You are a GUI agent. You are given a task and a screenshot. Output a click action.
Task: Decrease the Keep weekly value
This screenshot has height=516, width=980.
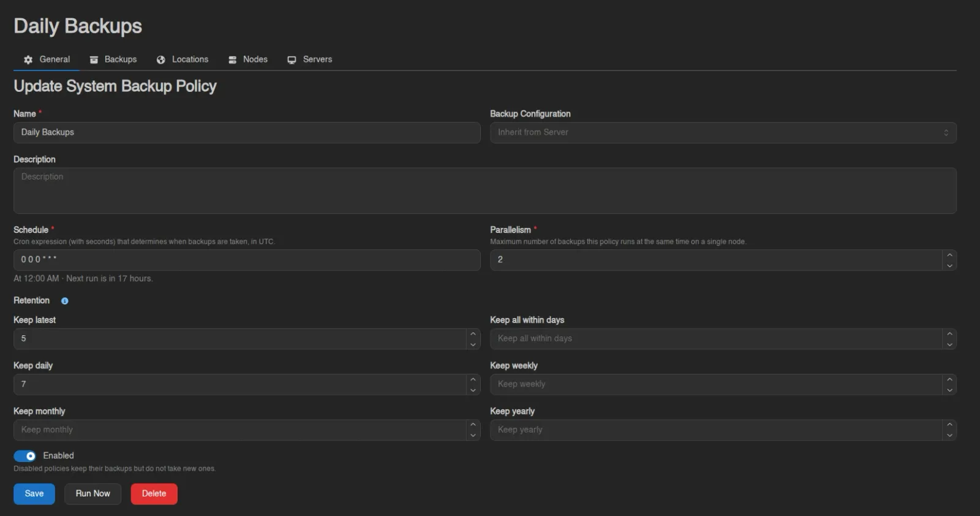tap(949, 390)
